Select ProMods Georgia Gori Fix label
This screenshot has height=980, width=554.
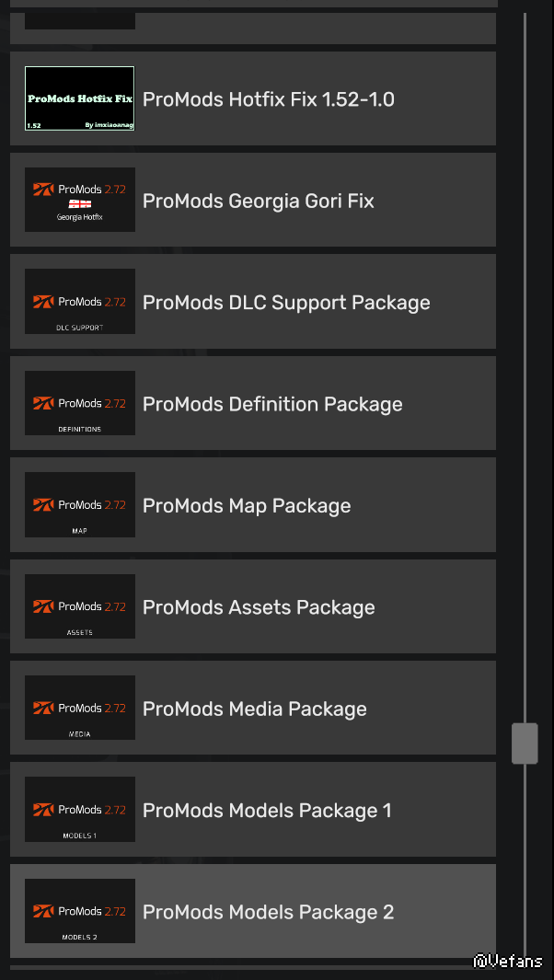tap(259, 201)
